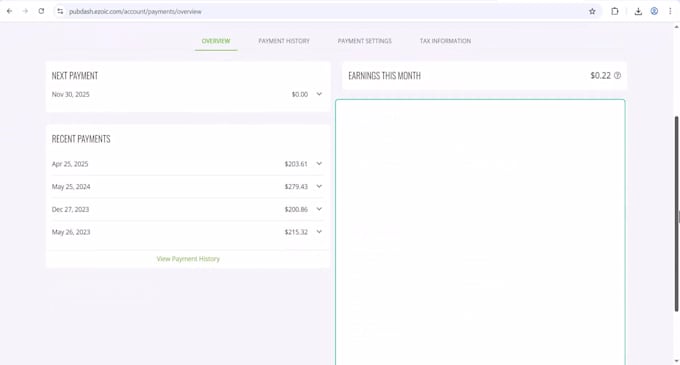Image resolution: width=680 pixels, height=365 pixels.
Task: Click the $203.61 payment amount
Action: [296, 164]
